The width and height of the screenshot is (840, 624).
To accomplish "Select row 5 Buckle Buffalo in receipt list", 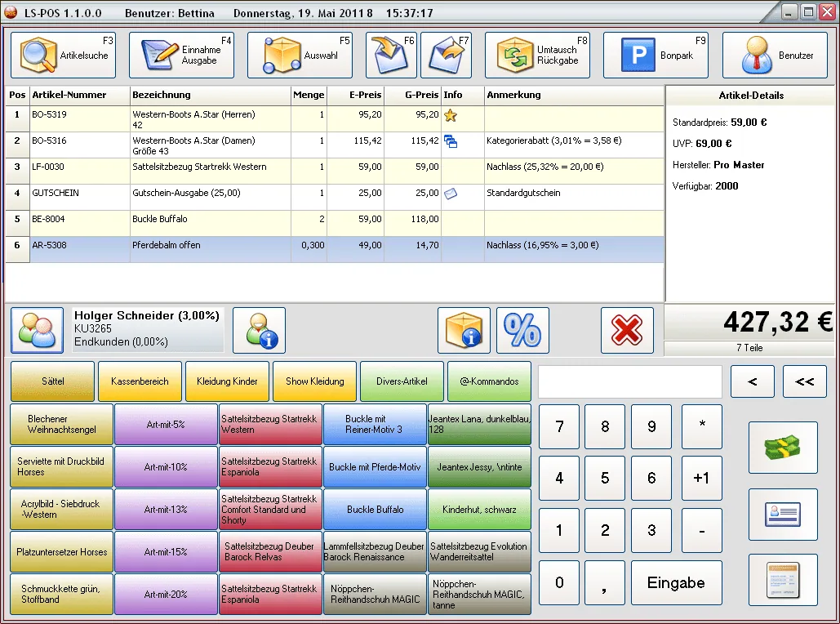I will 335,224.
